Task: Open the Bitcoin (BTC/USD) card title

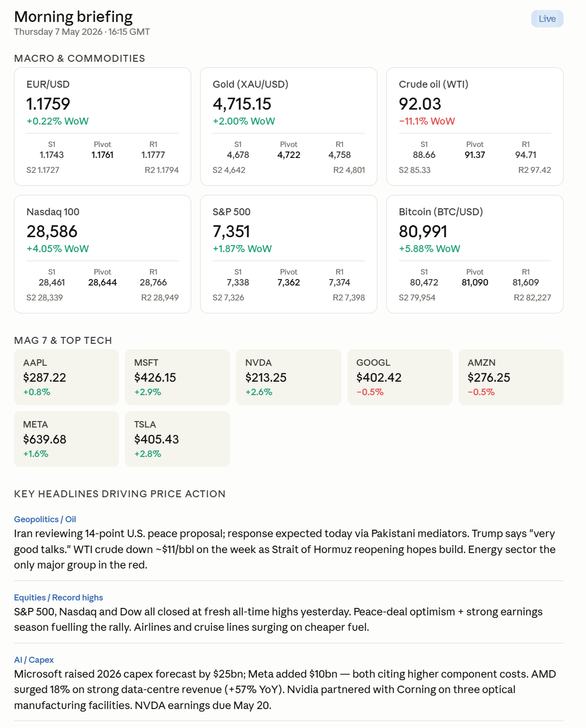Action: [x=441, y=212]
